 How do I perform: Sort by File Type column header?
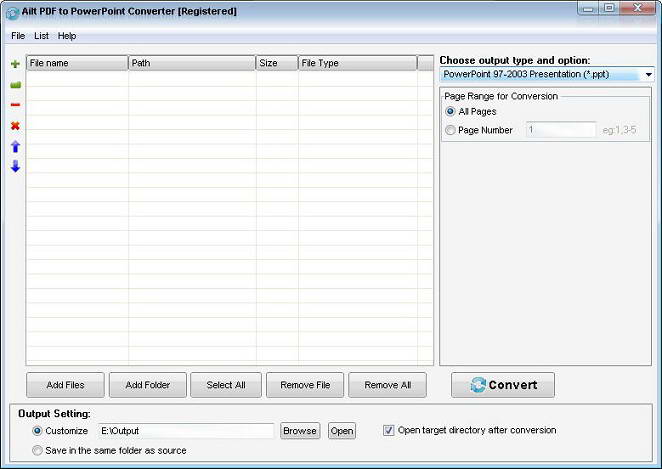358,63
